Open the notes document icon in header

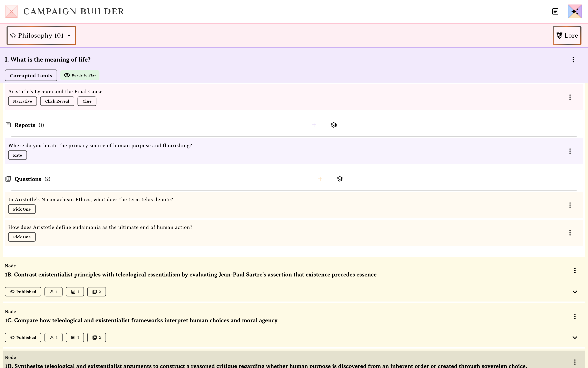pyautogui.click(x=555, y=11)
